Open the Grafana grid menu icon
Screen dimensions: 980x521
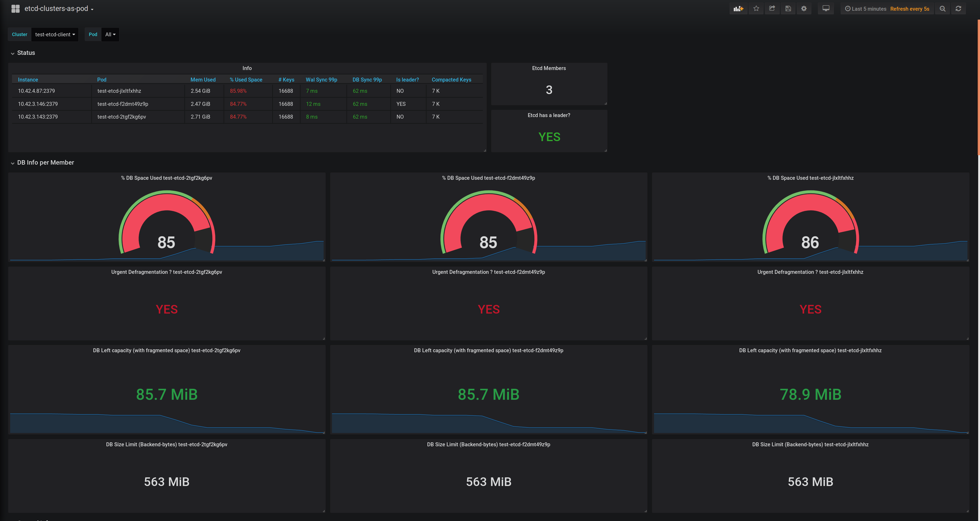coord(15,9)
